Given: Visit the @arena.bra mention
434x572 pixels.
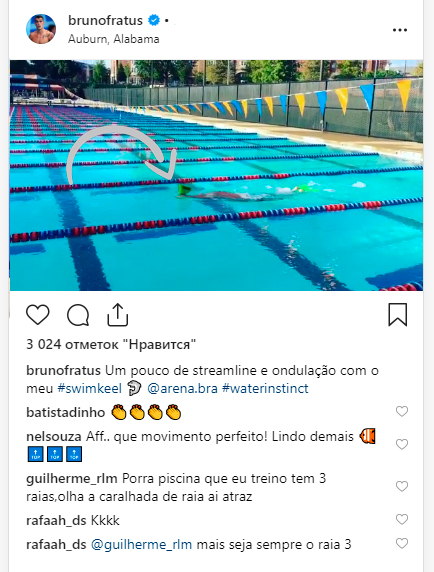Looking at the screenshot, I should 182,389.
